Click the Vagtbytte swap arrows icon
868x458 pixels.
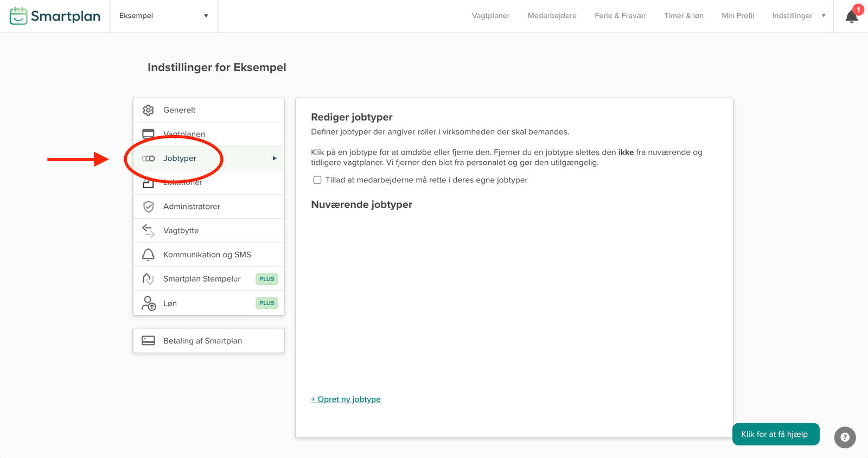click(x=148, y=231)
